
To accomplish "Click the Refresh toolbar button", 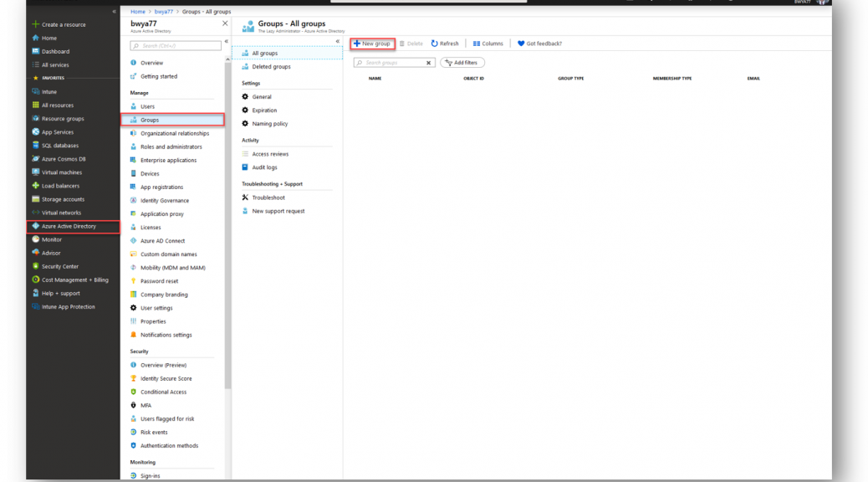I will pyautogui.click(x=445, y=44).
